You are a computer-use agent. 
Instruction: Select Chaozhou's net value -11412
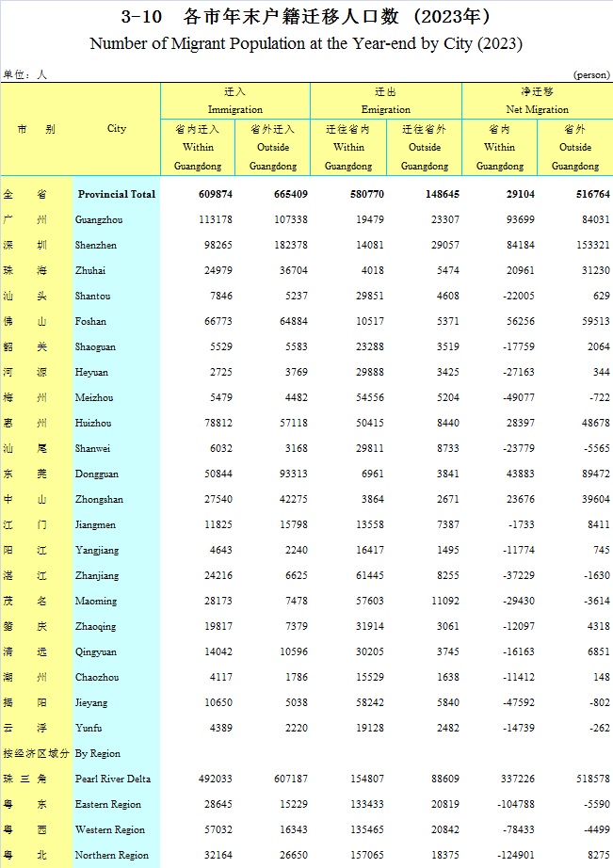[x=519, y=678]
